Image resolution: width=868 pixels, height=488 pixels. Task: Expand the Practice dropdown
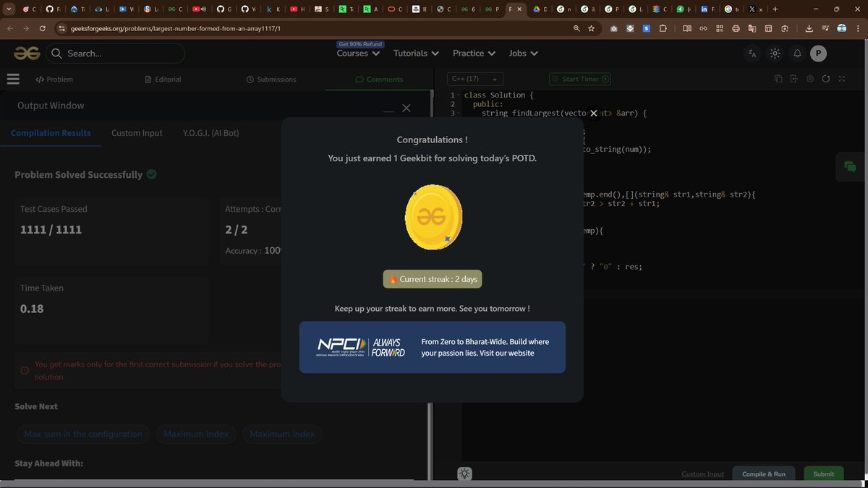point(474,53)
